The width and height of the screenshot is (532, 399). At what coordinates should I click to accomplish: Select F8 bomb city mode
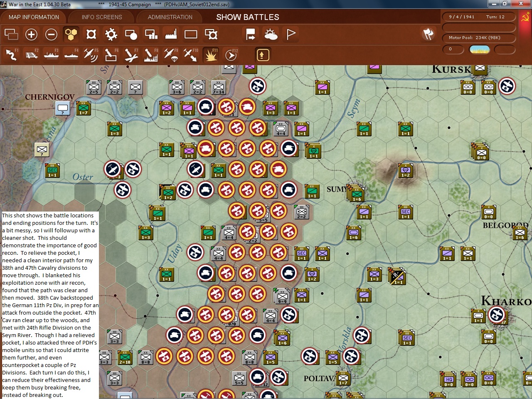point(151,54)
